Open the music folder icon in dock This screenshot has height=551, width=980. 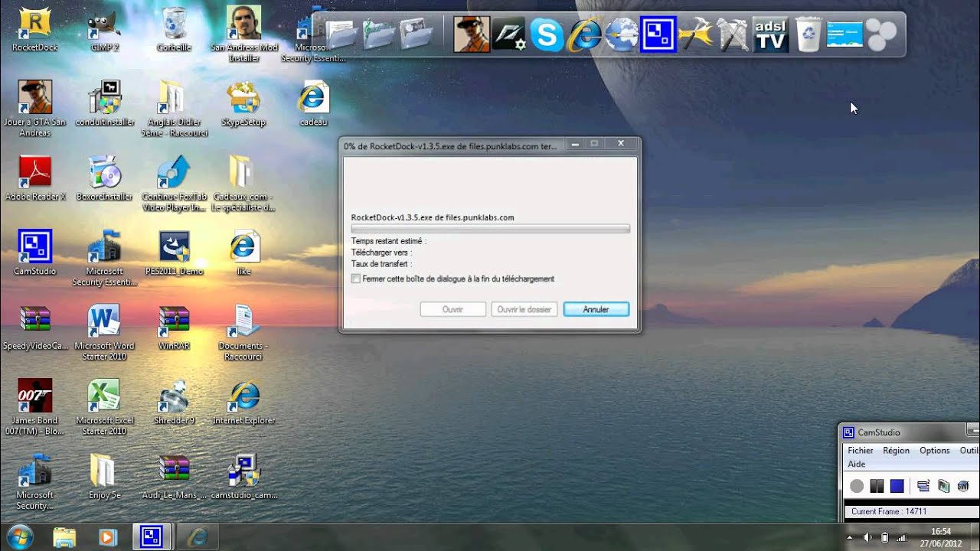coord(380,35)
